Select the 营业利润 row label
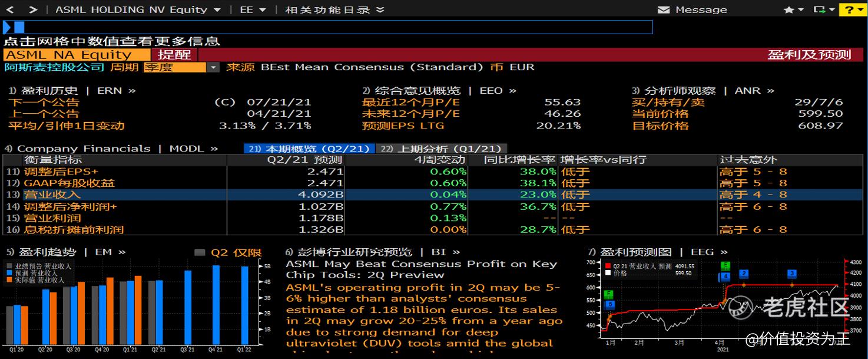 (x=52, y=218)
